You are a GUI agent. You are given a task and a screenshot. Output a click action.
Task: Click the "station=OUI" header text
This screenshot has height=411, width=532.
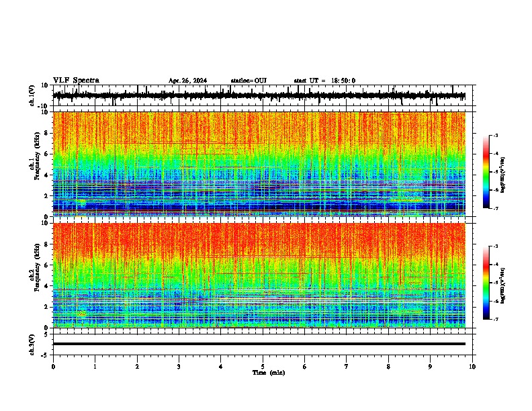click(x=249, y=81)
